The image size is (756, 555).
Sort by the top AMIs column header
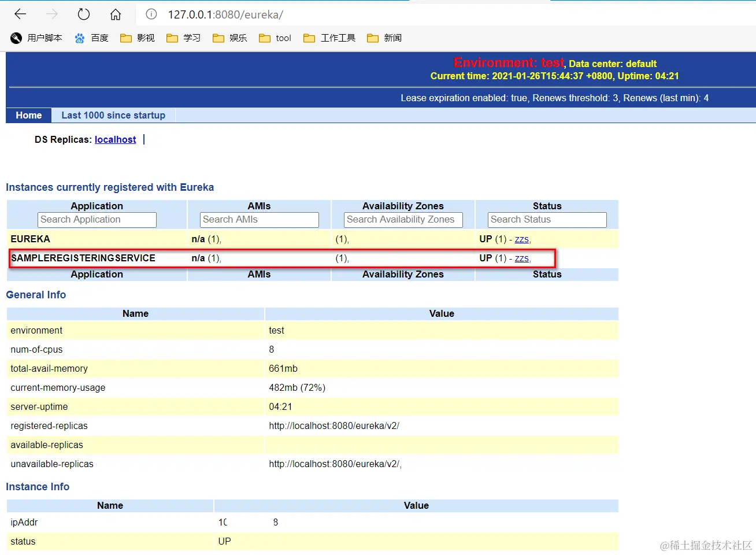point(259,206)
